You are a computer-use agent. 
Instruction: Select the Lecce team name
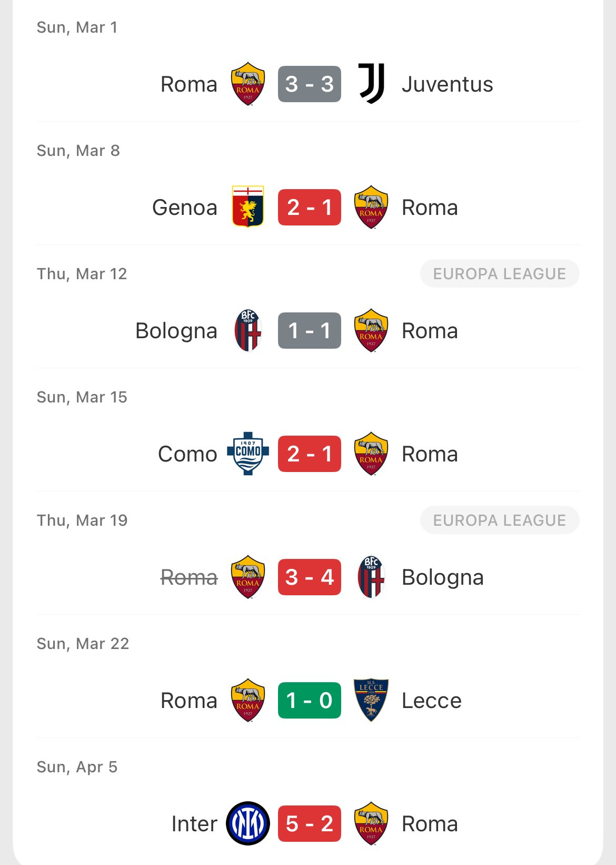[431, 701]
